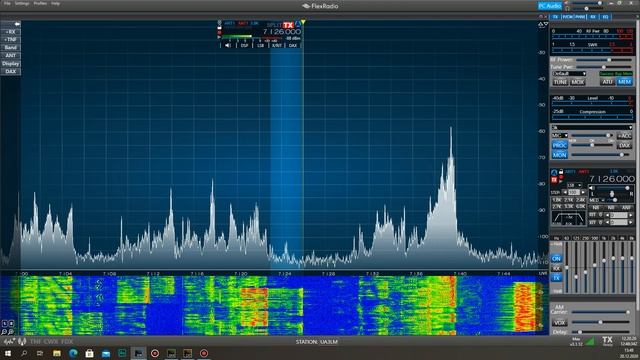Viewport: 640px width, 360px height.
Task: Launch Microsoft Edge from the taskbar
Action: tap(73, 353)
